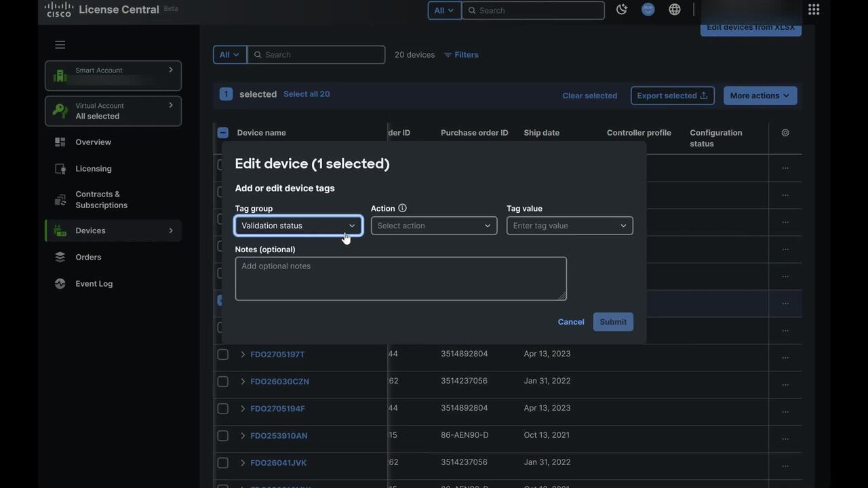Click the Configuration status column header
This screenshot has width=868, height=488.
point(716,138)
